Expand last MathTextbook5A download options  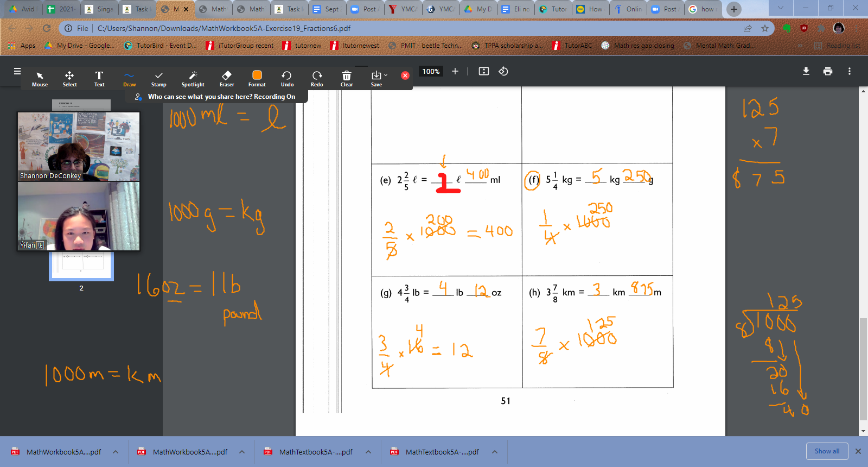tap(495, 452)
